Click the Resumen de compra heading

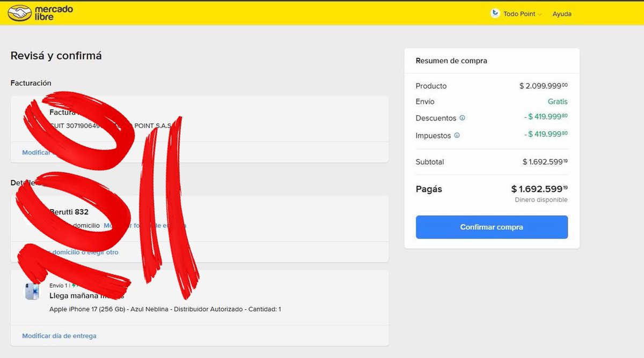tap(451, 61)
